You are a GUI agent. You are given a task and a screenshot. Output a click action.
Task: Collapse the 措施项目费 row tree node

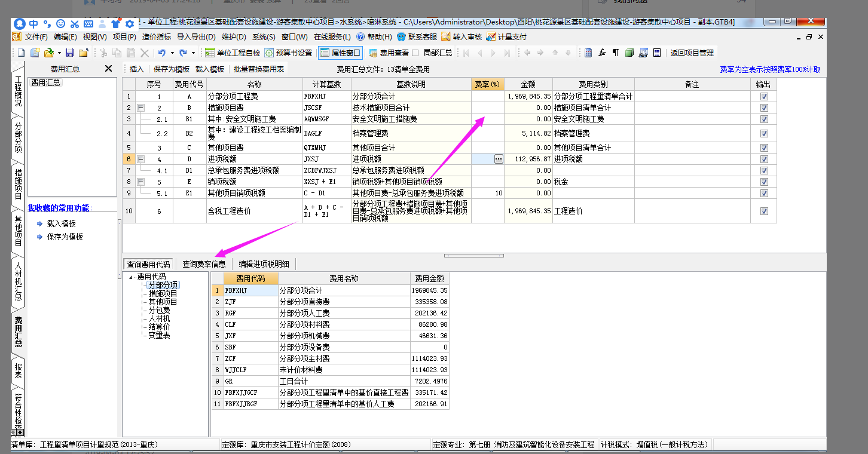[141, 108]
